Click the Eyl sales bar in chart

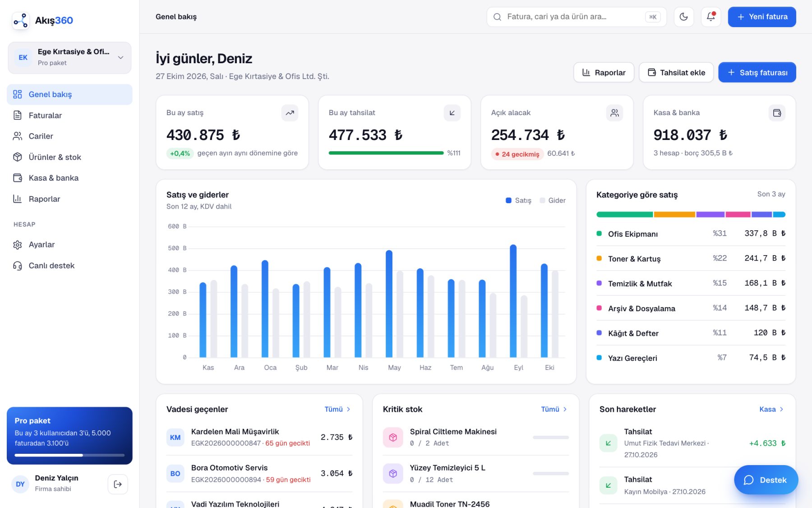513,301
